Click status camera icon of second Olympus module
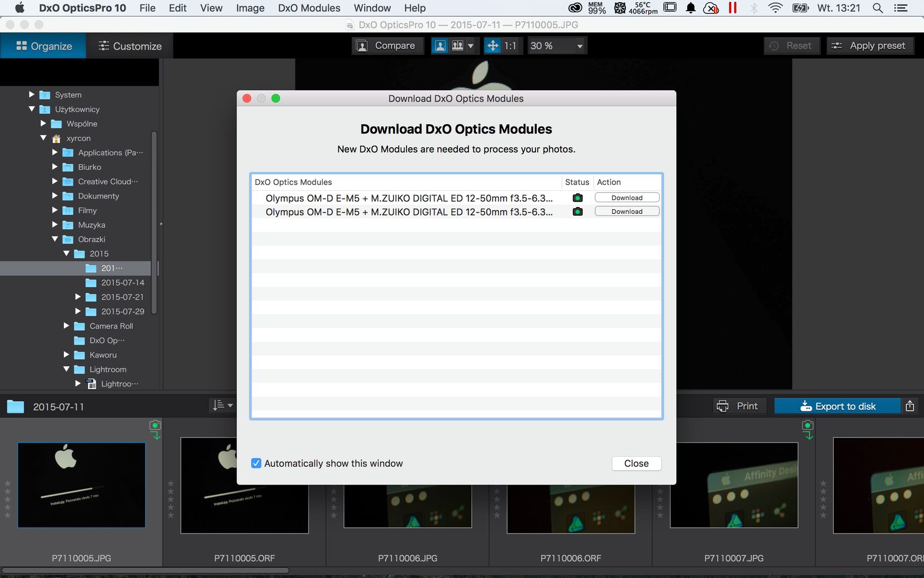Viewport: 924px width, 578px height. click(577, 212)
